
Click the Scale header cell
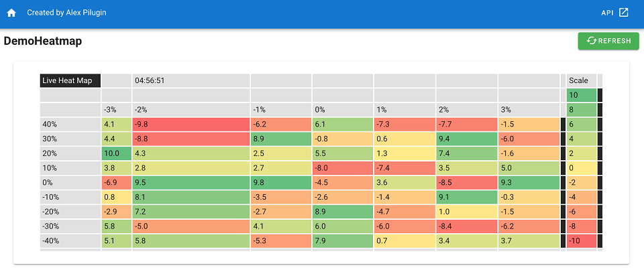click(581, 81)
